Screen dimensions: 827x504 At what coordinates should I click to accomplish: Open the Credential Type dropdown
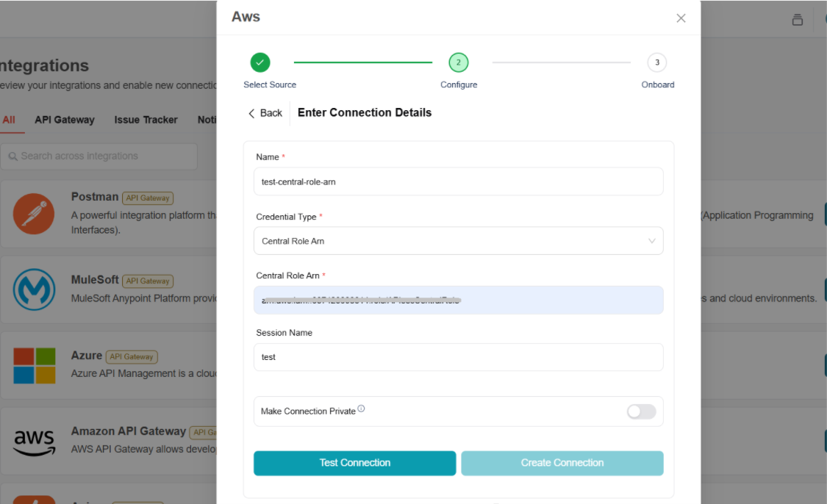click(x=458, y=241)
